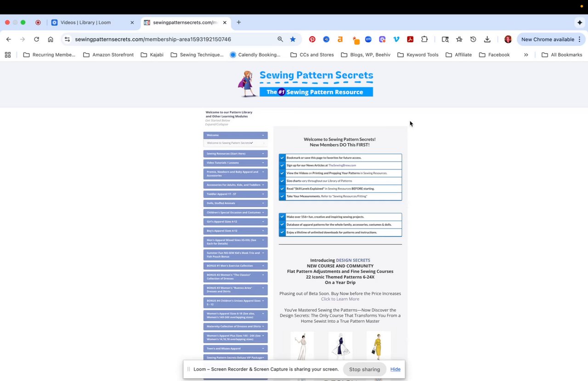Expand Video Tutorials / Lessons module
Viewport: 588px width, 381px height.
236,163
